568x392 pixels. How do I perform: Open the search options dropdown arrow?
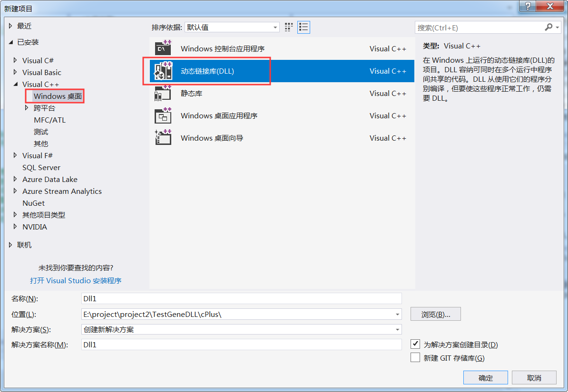click(x=558, y=27)
